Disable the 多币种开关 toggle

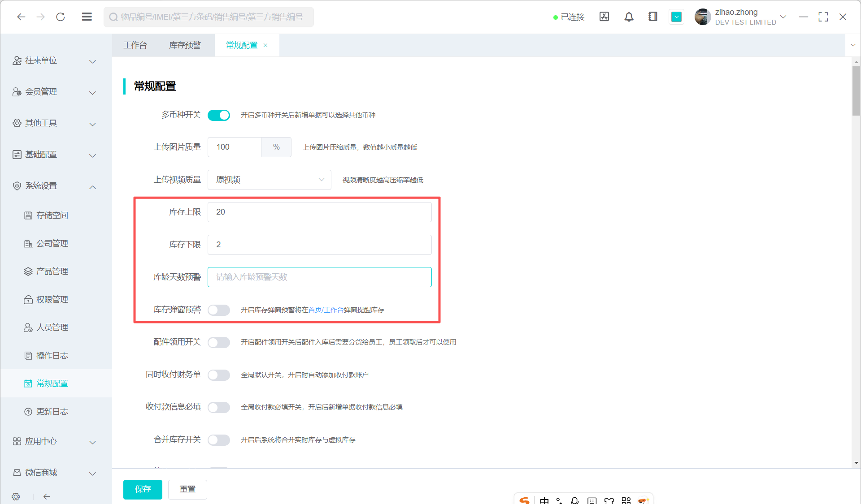point(219,115)
